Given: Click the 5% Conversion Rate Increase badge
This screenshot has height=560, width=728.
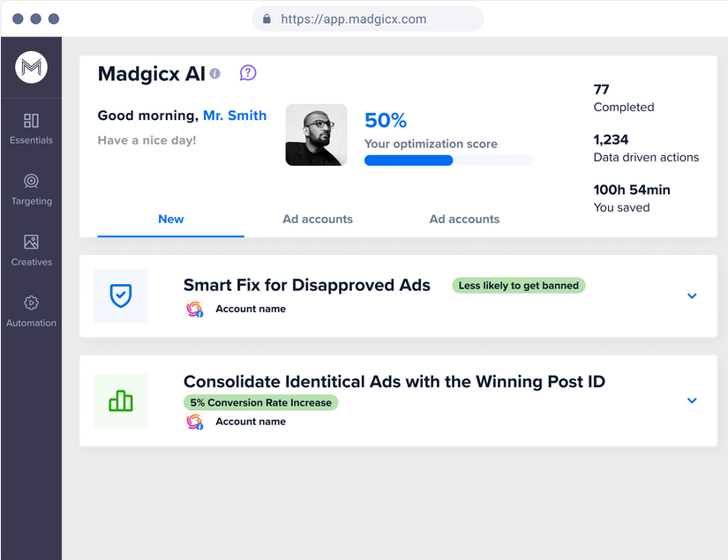Looking at the screenshot, I should coord(261,402).
